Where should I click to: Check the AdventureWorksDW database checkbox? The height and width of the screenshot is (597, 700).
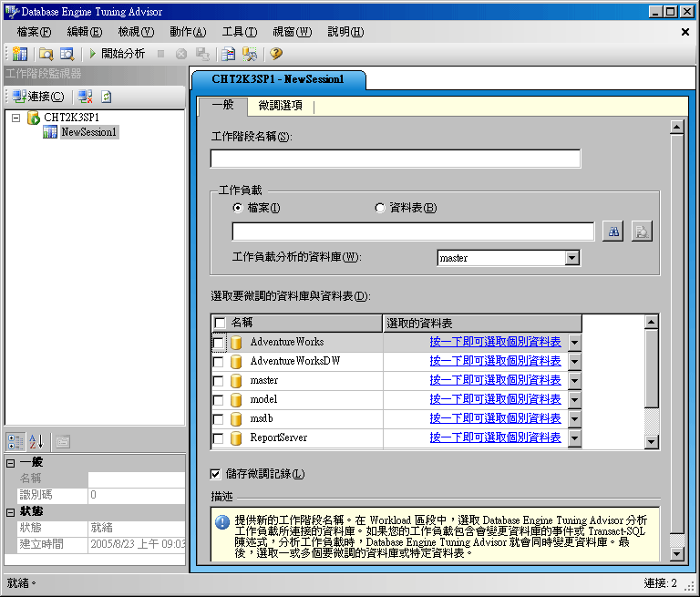pos(219,362)
